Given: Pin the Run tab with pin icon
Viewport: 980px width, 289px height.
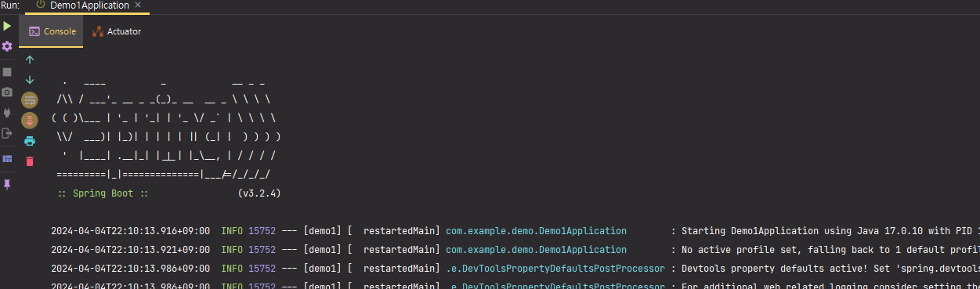Looking at the screenshot, I should [7, 184].
